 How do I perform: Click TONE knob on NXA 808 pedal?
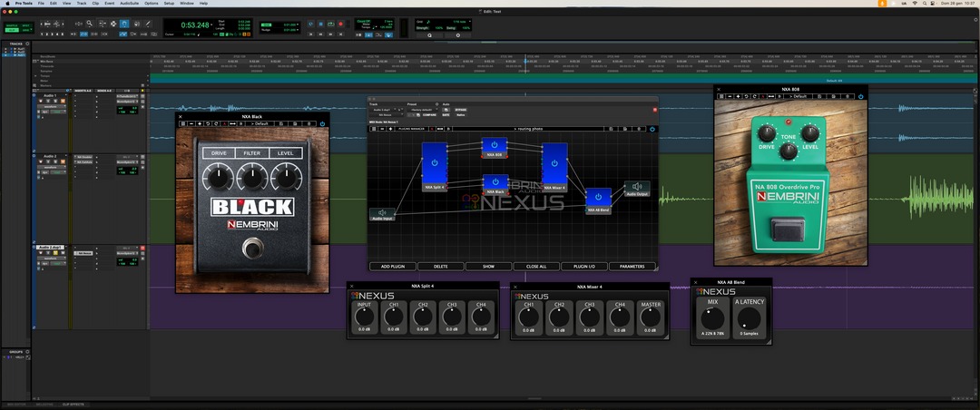point(789,151)
